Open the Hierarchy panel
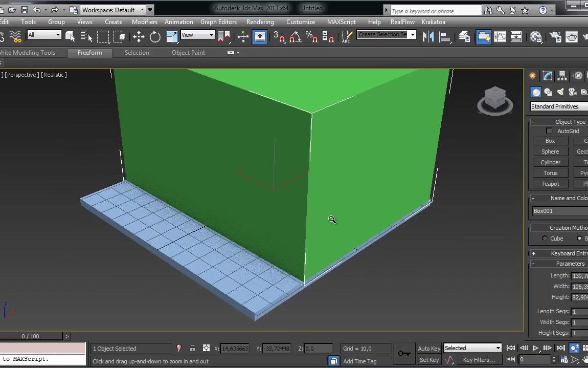This screenshot has height=368, width=588. tap(561, 75)
